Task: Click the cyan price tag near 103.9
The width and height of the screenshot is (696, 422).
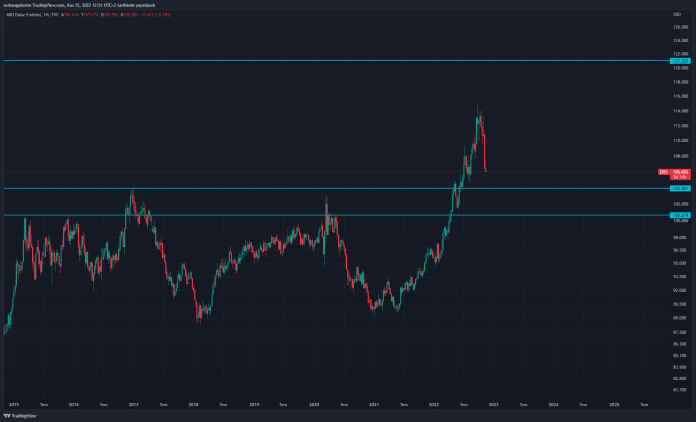Action: click(680, 189)
